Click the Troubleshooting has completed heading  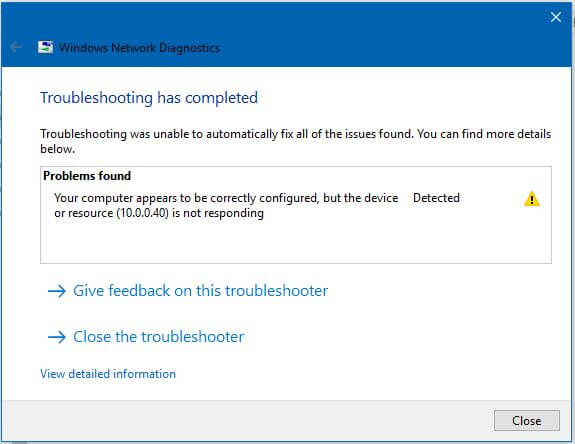(149, 98)
